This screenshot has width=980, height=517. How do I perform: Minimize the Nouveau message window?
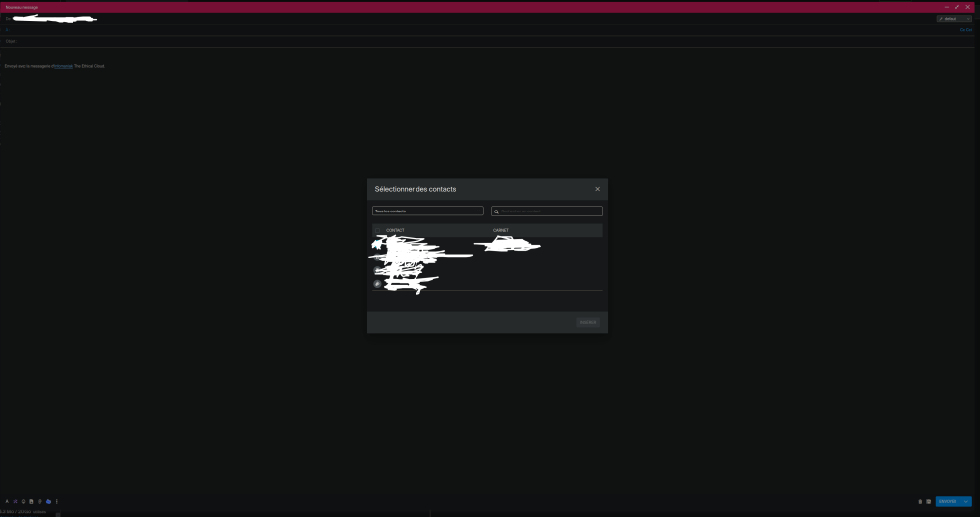(947, 7)
